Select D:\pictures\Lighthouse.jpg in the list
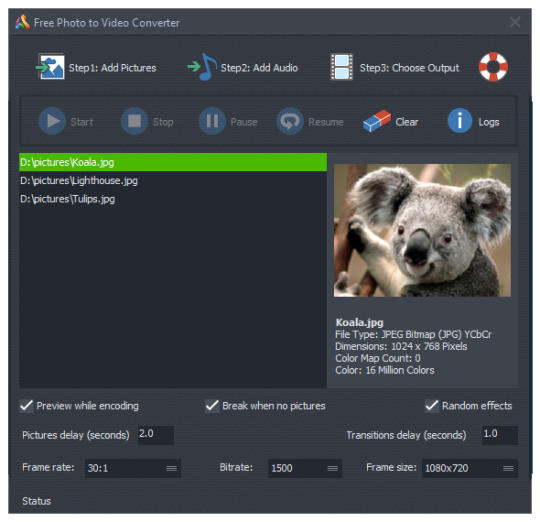The height and width of the screenshot is (522, 540). (173, 180)
